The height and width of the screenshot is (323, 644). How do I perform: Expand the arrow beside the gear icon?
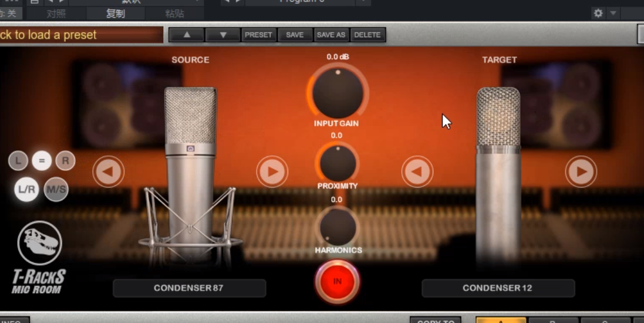click(x=613, y=13)
